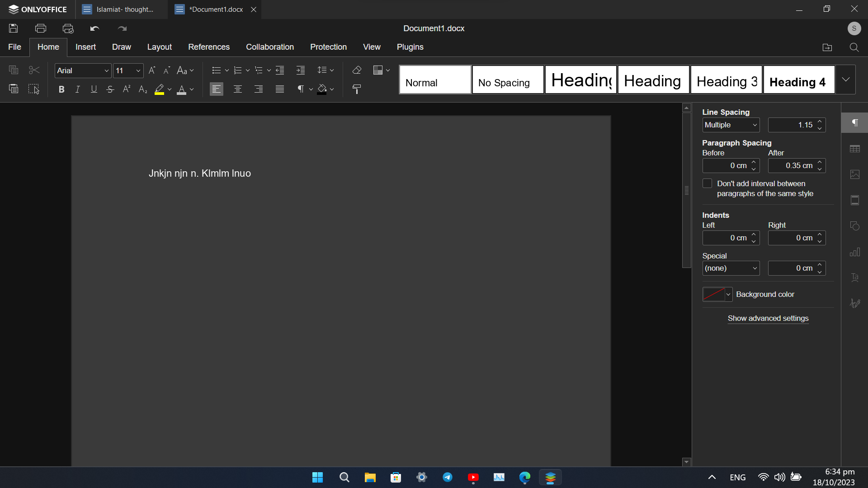Viewport: 868px width, 488px height.
Task: Open the Special indent (none) dropdown
Action: coord(731,268)
